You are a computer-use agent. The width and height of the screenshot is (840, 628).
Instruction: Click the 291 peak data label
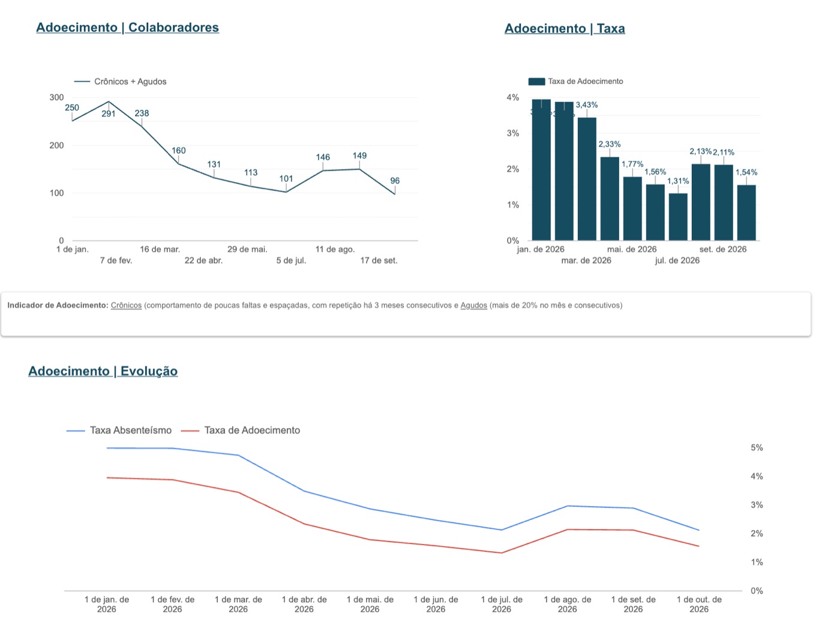(x=109, y=113)
